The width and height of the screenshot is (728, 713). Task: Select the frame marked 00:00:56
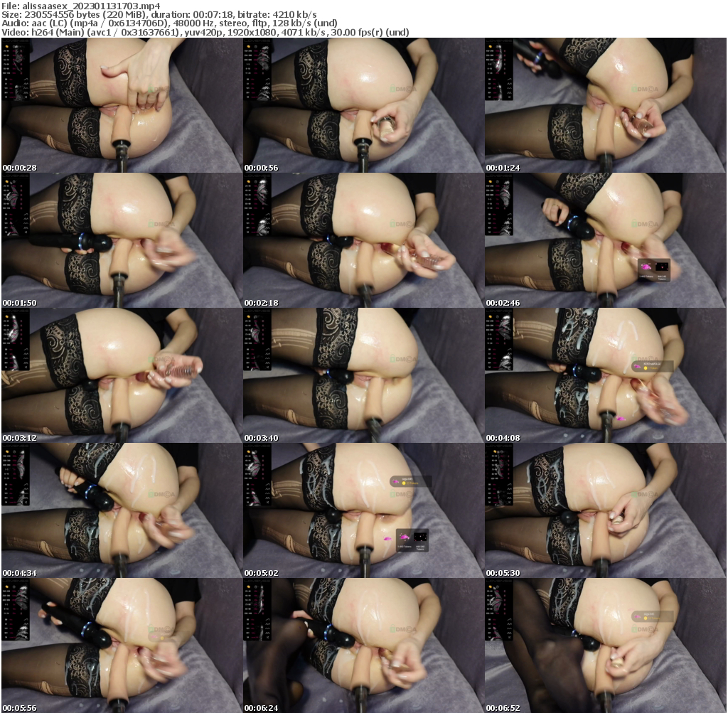[363, 105]
